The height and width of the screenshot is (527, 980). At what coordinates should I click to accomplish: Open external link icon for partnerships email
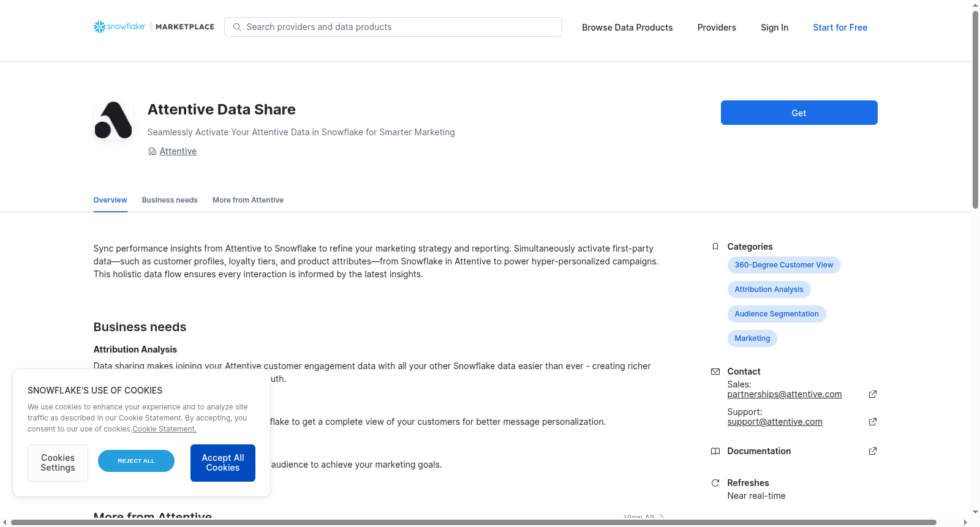(x=873, y=394)
